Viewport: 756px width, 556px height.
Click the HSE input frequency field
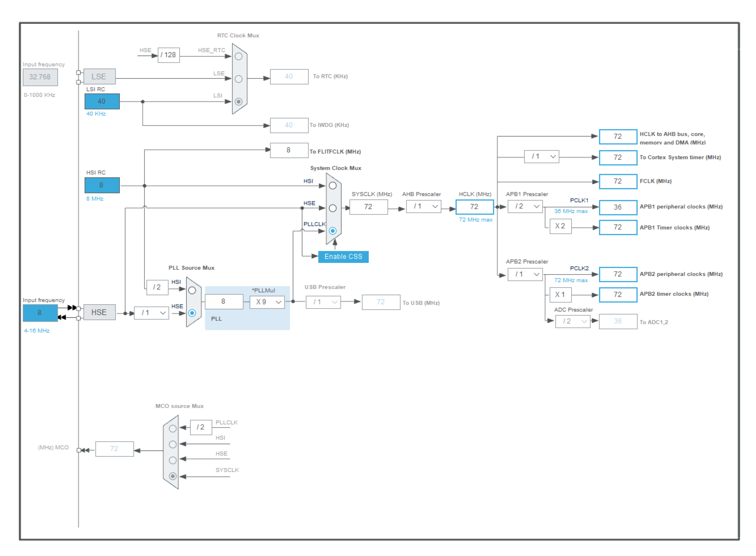(x=40, y=313)
